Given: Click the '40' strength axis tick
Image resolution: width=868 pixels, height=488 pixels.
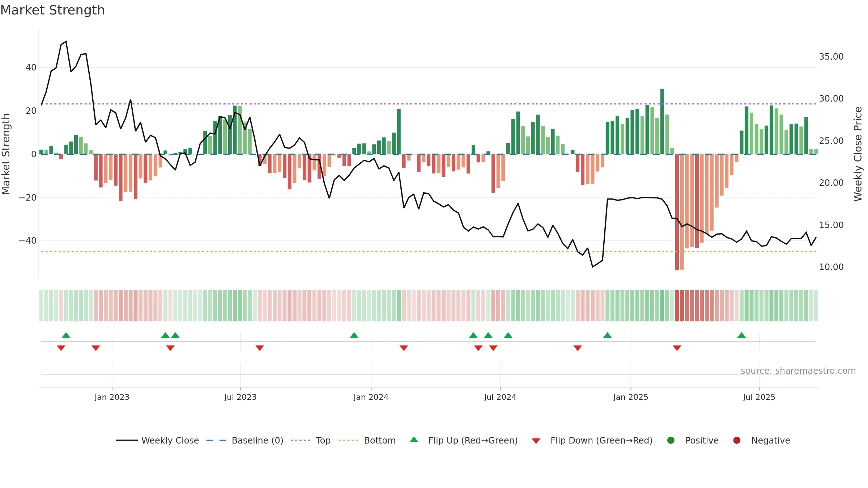Looking at the screenshot, I should (31, 68).
